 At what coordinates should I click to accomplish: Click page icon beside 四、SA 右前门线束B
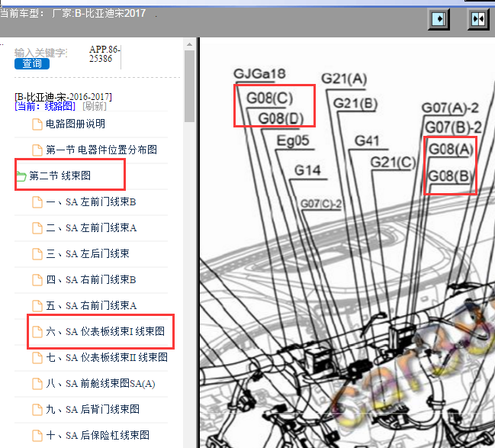coord(37,280)
